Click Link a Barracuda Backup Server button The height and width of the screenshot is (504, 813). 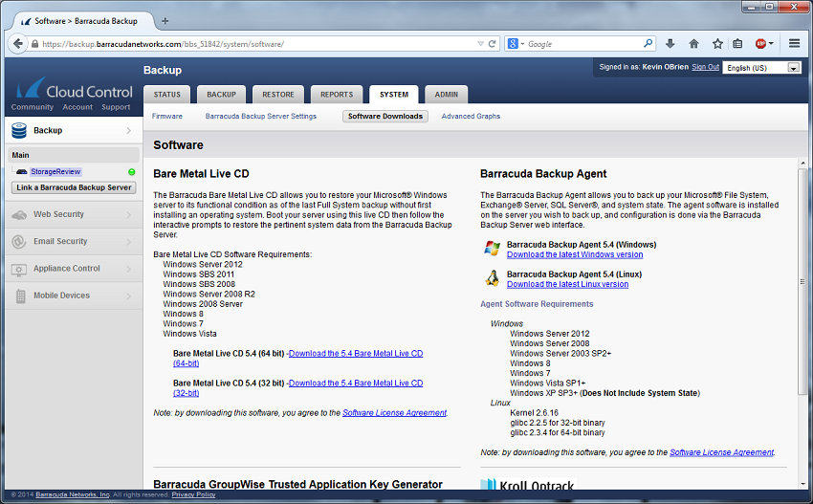tap(74, 187)
